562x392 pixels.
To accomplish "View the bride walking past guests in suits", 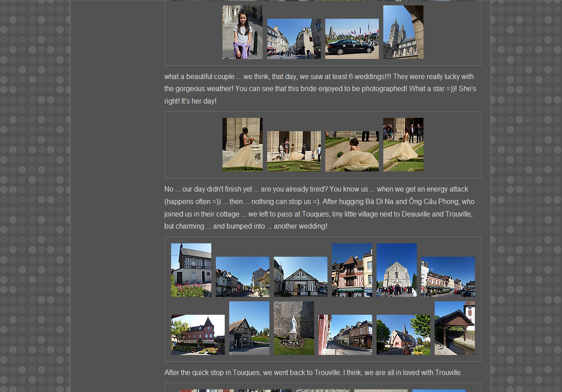I will (403, 145).
